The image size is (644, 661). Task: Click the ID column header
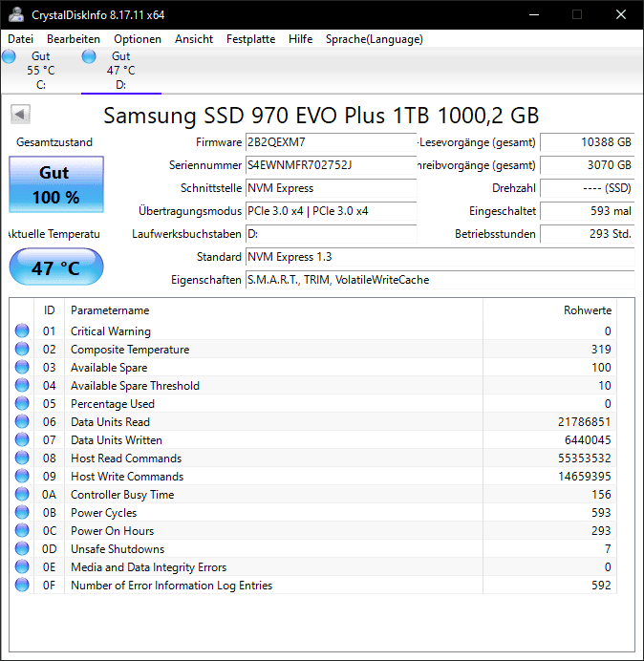(x=49, y=310)
